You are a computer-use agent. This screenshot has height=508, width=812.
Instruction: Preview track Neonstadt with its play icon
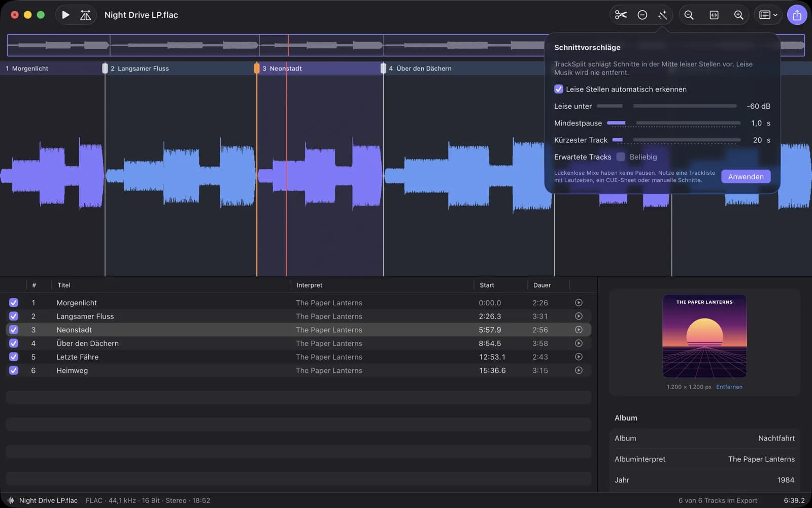579,330
